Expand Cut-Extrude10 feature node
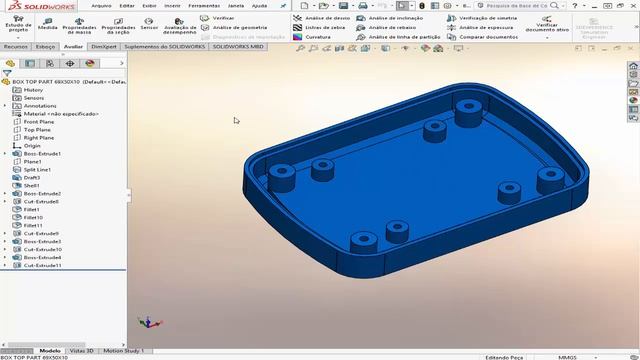The width and height of the screenshot is (640, 360). tap(5, 249)
